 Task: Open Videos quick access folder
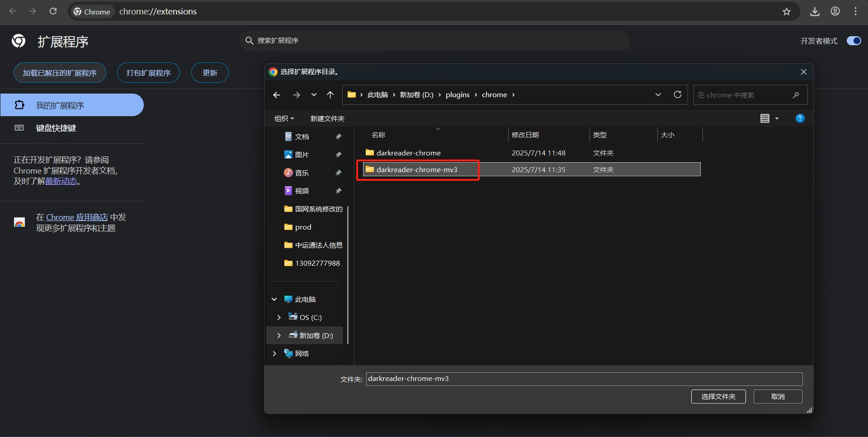[302, 191]
